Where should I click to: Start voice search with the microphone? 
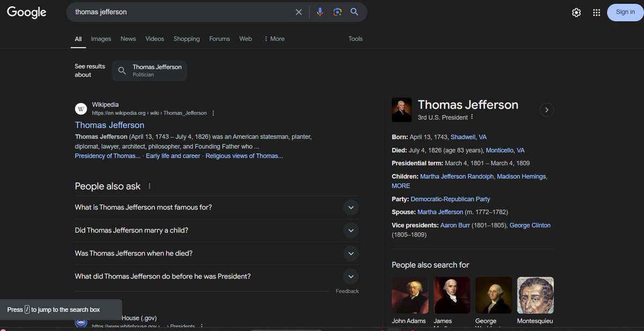[x=320, y=12]
